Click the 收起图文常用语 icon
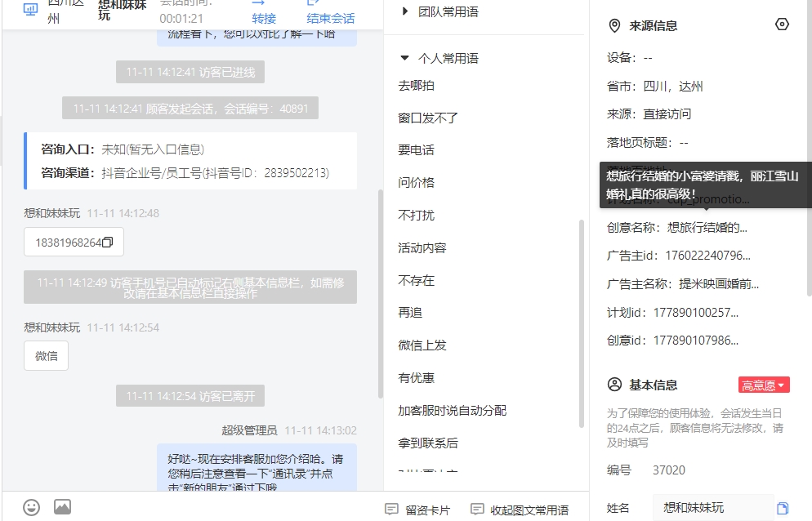The width and height of the screenshot is (812, 521). tap(477, 510)
